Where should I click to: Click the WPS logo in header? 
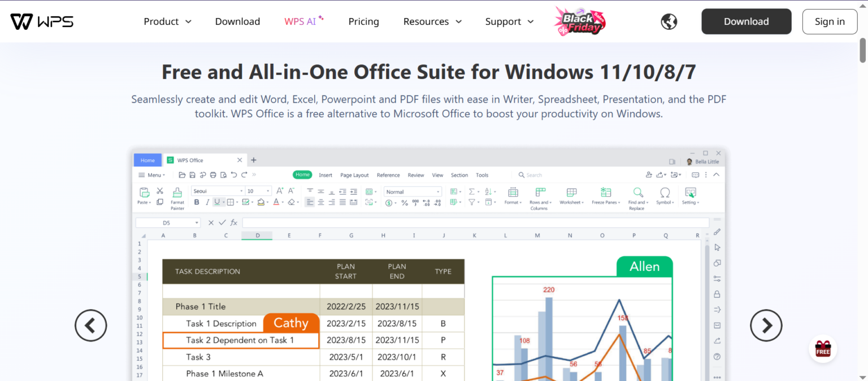click(x=42, y=21)
